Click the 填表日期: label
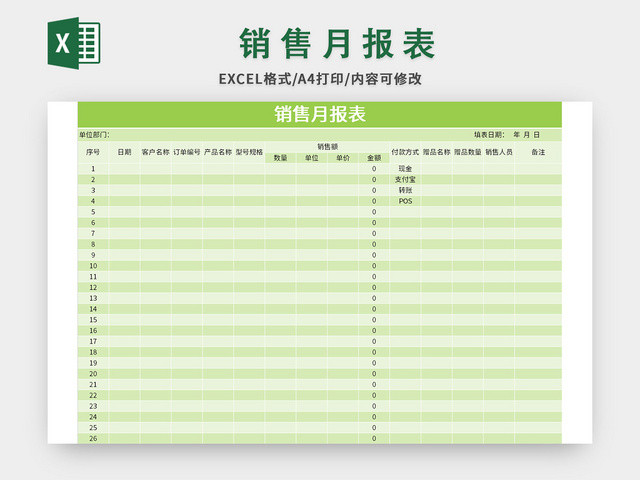This screenshot has height=480, width=640. 489,135
